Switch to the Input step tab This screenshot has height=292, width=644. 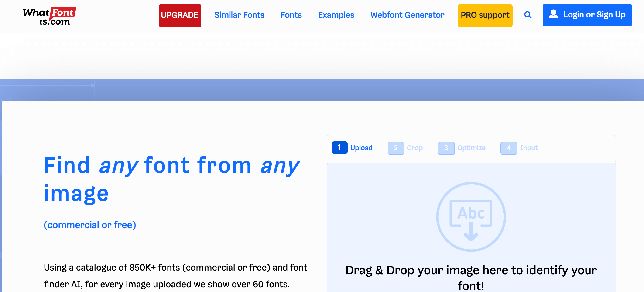click(x=529, y=148)
